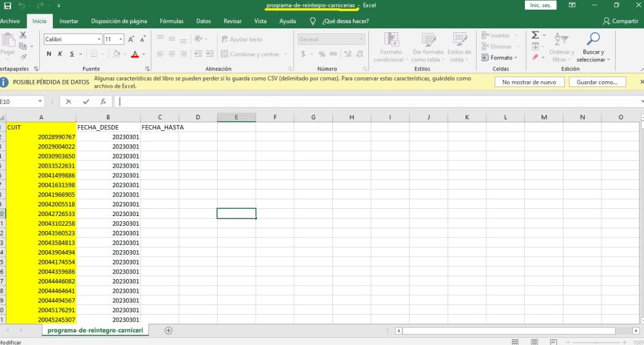
Task: Click the Copy icon in clipboard group
Action: click(x=23, y=46)
